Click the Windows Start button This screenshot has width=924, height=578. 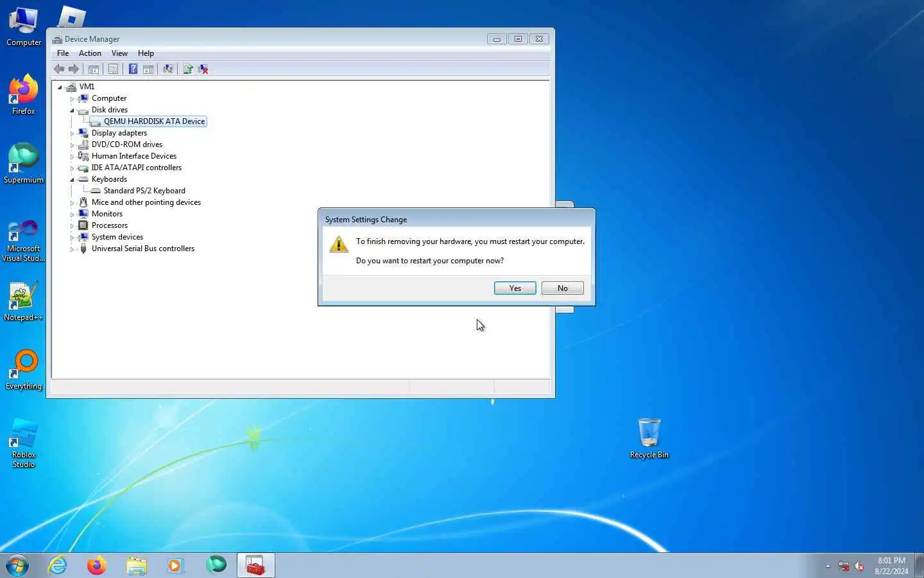17,565
